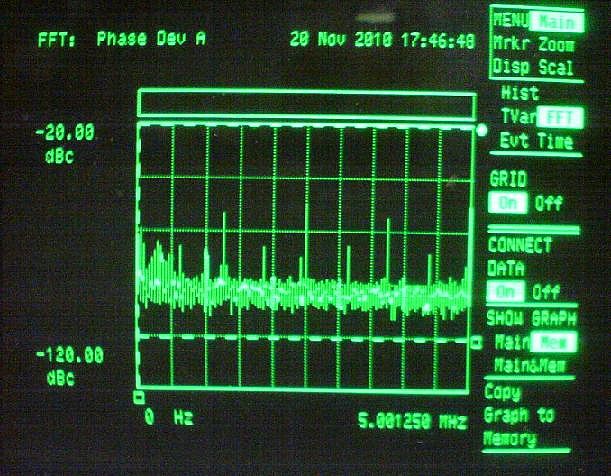The height and width of the screenshot is (476, 611).
Task: Select the highlighted FFT mode
Action: click(560, 118)
